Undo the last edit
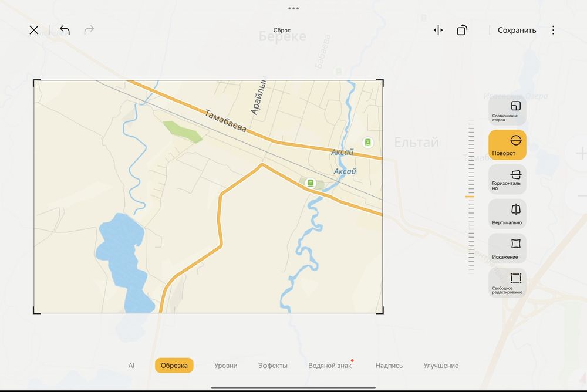The height and width of the screenshot is (392, 587). (x=65, y=30)
